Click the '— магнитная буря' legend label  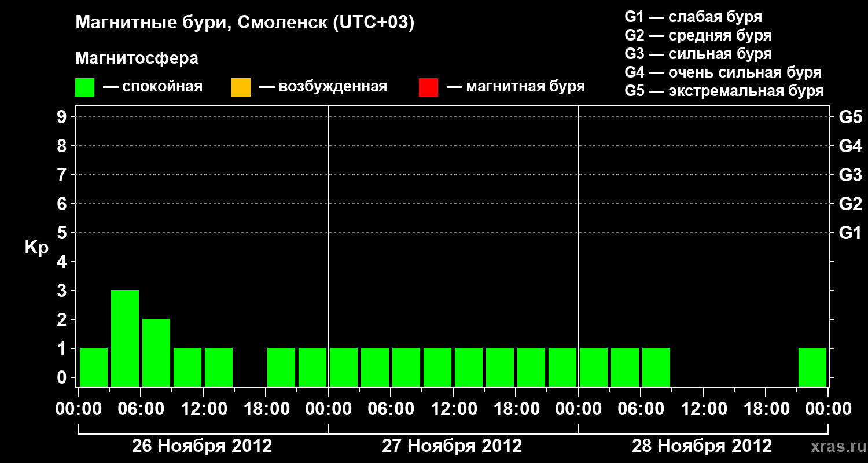coord(516,87)
